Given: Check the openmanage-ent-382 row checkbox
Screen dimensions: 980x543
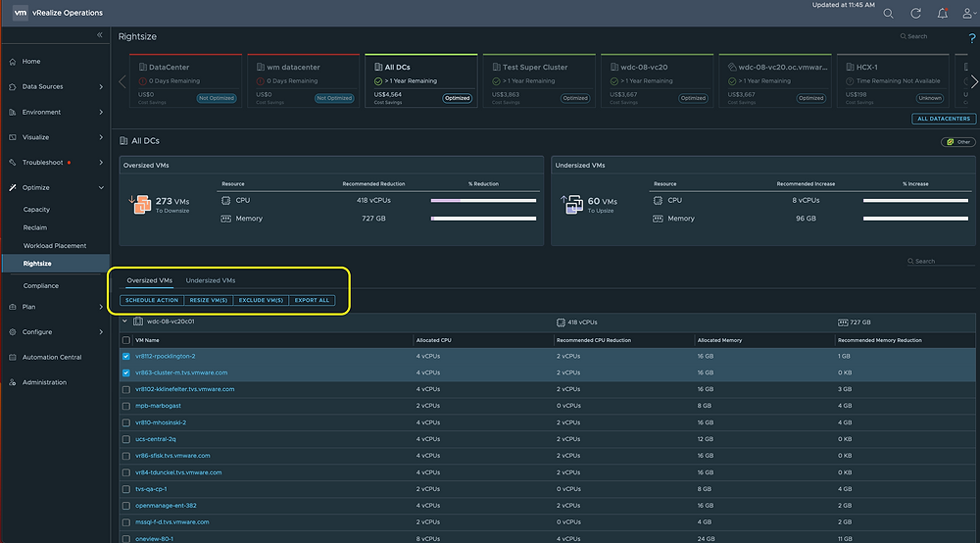Looking at the screenshot, I should pyautogui.click(x=126, y=506).
